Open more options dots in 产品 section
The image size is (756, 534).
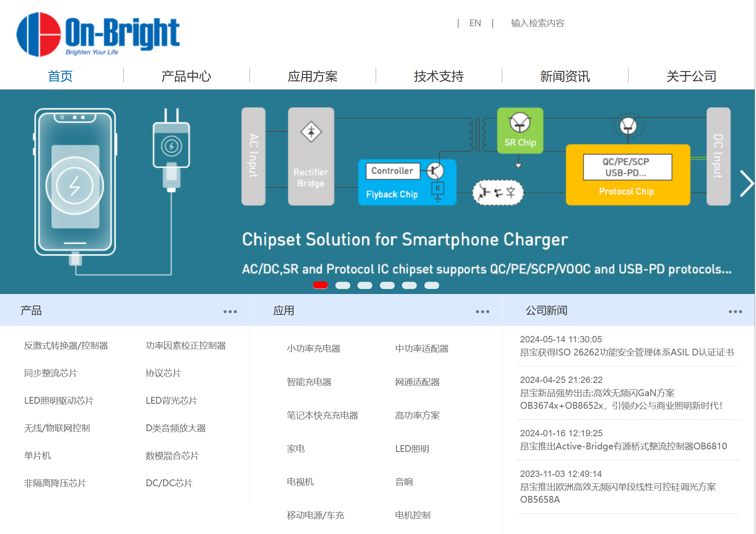[230, 311]
